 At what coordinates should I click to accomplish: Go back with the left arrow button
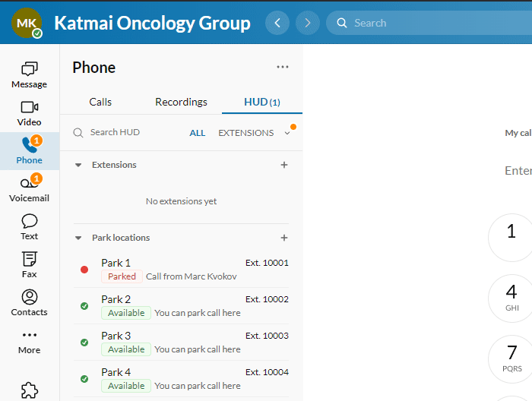[277, 23]
